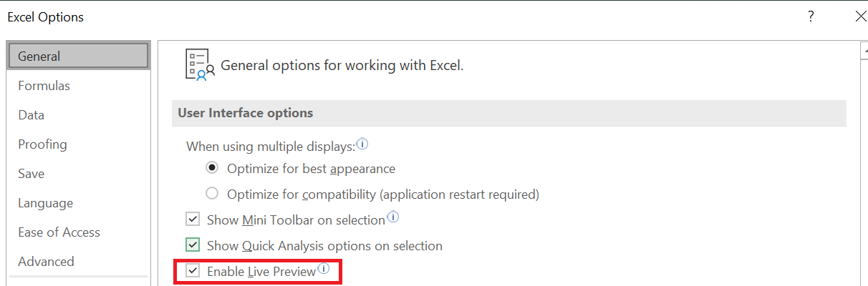Choose Optimize for compatibility radio option

coord(212,194)
